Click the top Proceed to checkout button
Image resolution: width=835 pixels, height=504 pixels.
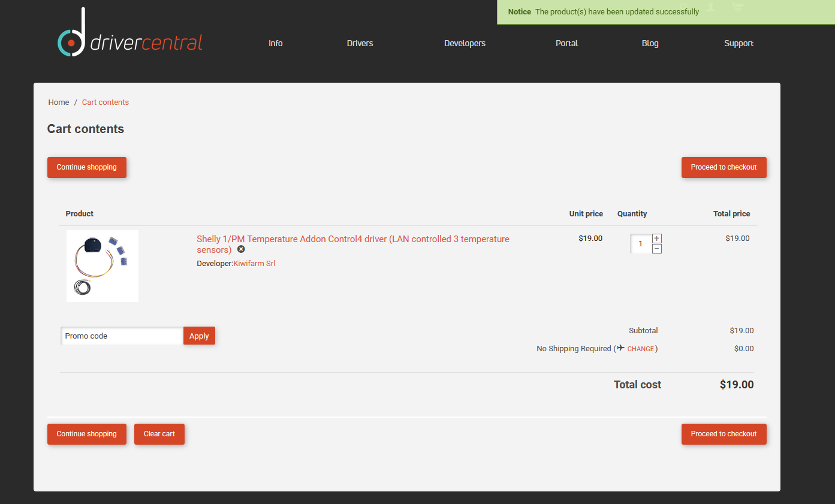coord(724,167)
